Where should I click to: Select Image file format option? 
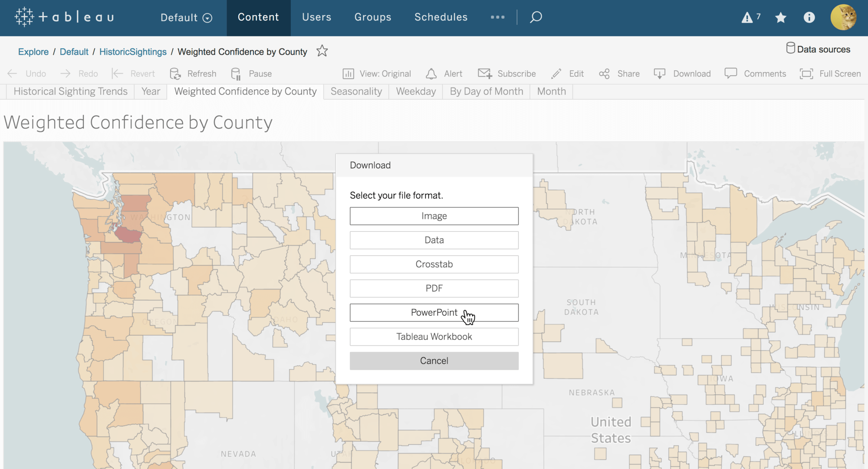pos(434,215)
